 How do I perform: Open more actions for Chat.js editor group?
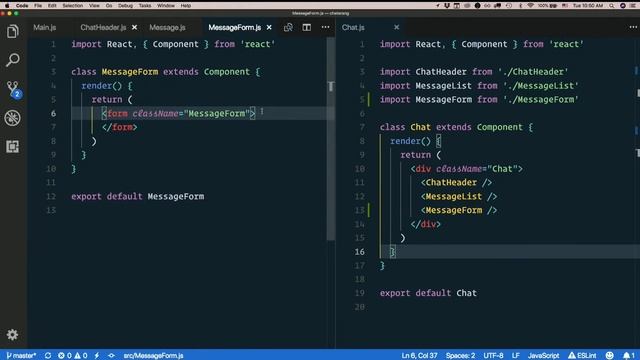click(633, 27)
